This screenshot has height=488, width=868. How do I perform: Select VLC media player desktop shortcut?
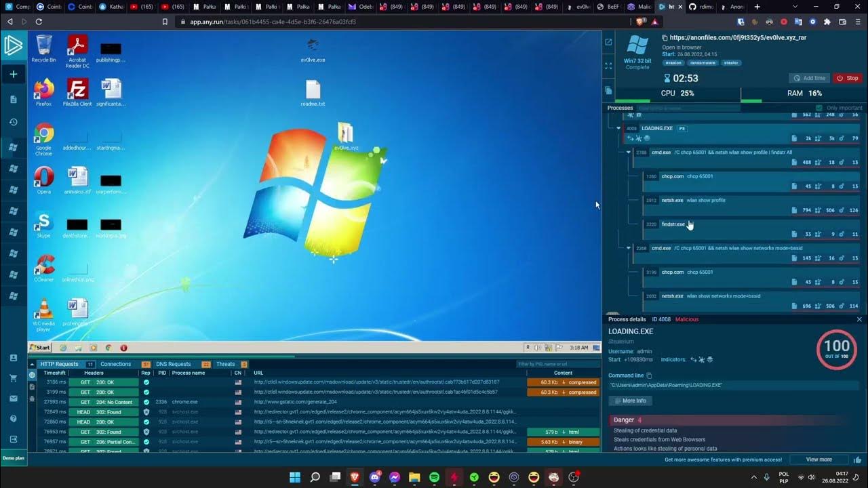click(x=43, y=315)
